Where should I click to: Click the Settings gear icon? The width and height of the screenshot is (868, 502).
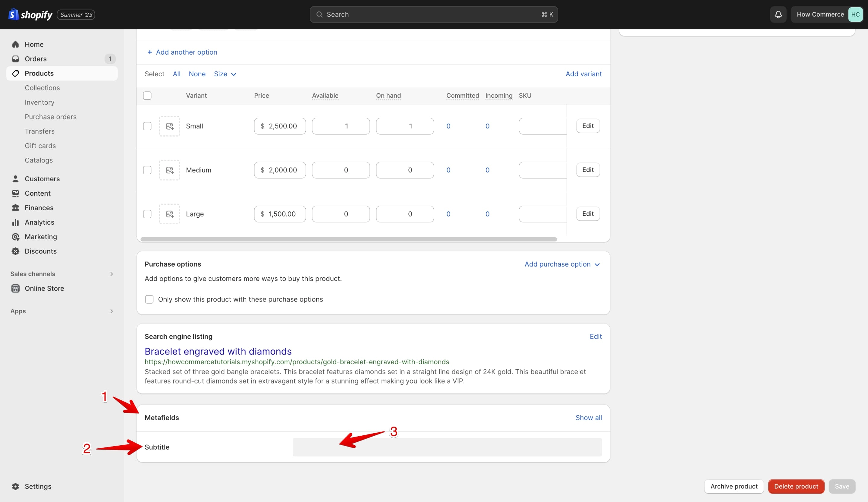pyautogui.click(x=15, y=486)
